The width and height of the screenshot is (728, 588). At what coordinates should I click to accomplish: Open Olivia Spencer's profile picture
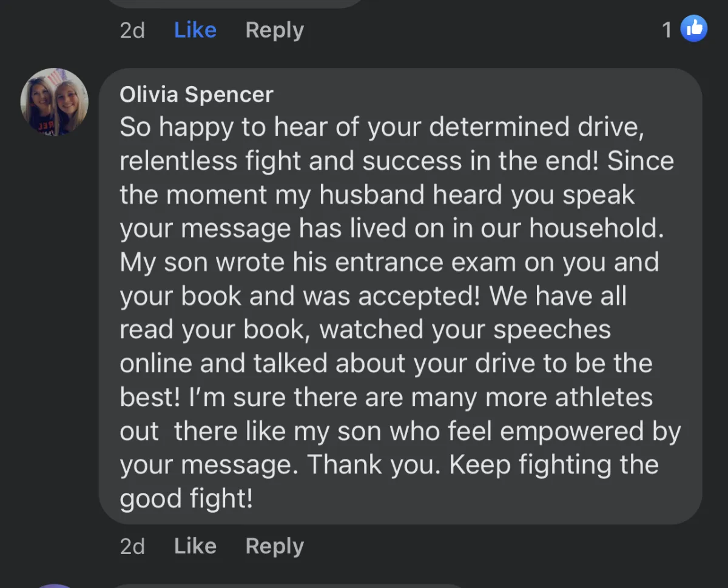tap(55, 101)
